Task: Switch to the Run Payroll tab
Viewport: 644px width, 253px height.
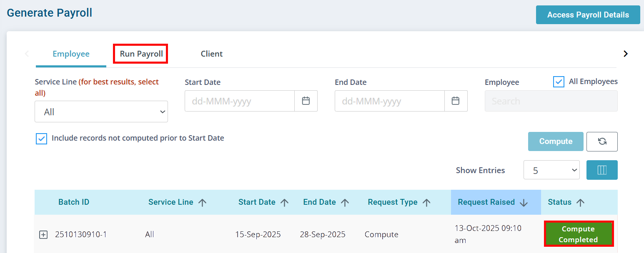Action: [x=141, y=54]
